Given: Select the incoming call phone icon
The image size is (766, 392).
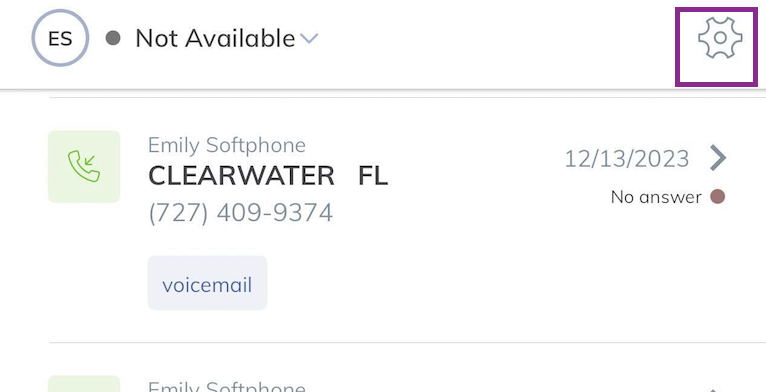Looking at the screenshot, I should [x=84, y=167].
